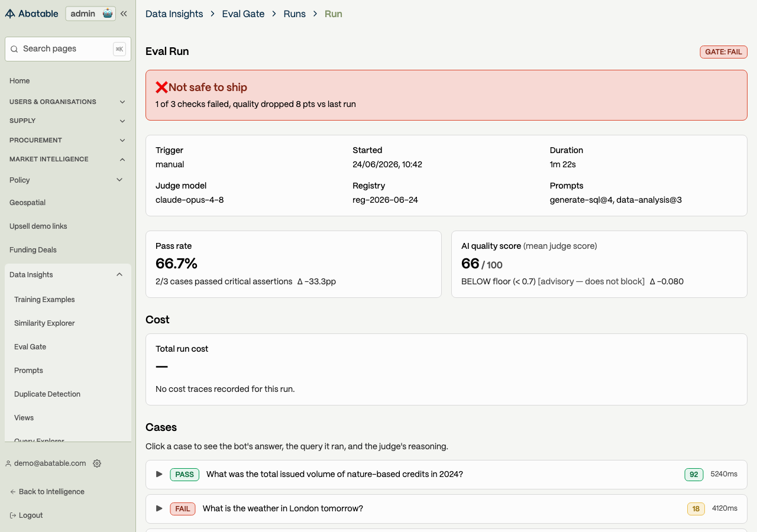The height and width of the screenshot is (532, 757).
Task: Open Geospatial in the sidebar
Action: coord(27,203)
